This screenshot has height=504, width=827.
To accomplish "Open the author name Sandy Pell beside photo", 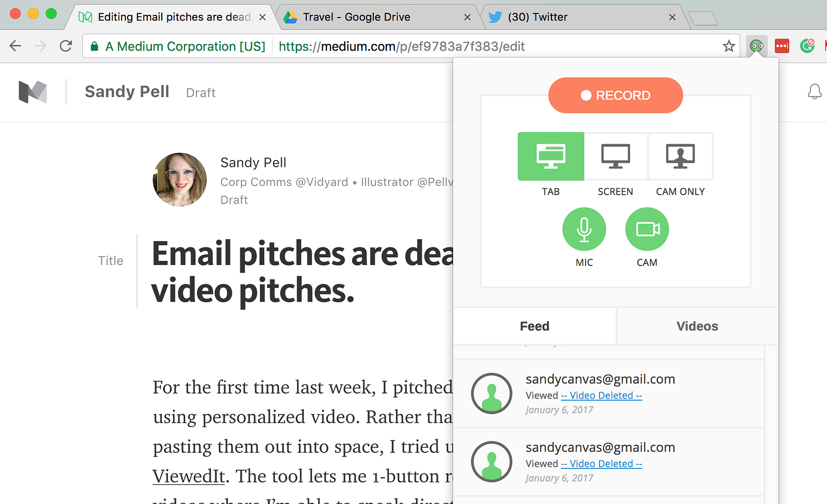I will 253,163.
